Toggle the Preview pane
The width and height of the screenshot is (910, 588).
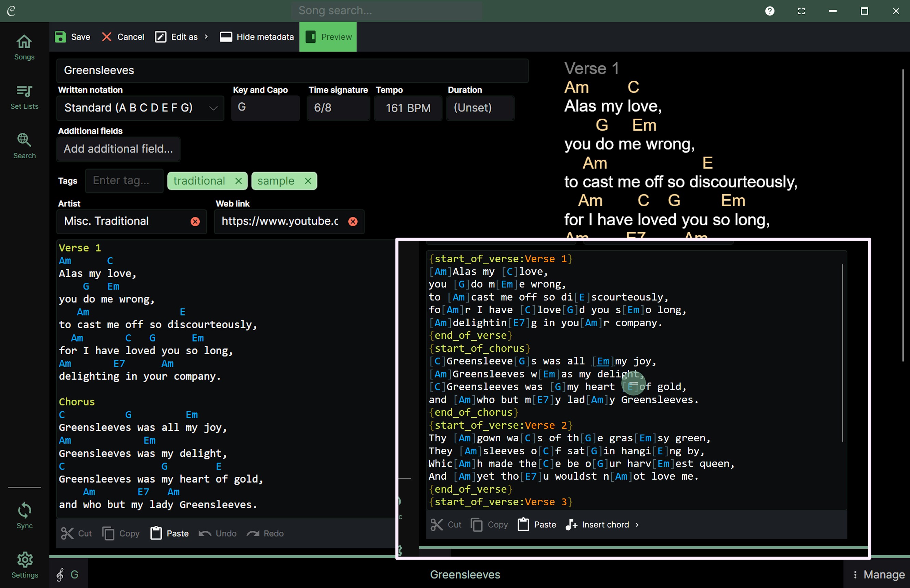(328, 37)
